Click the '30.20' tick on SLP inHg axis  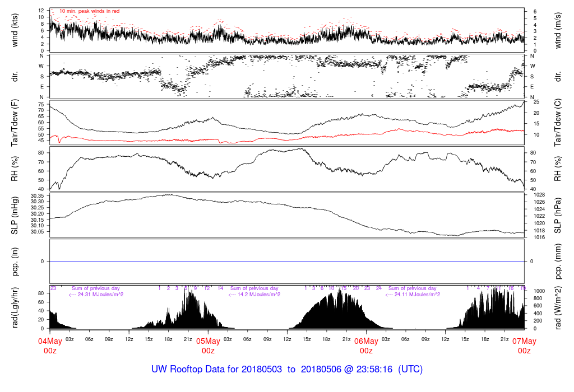pyautogui.click(x=38, y=213)
